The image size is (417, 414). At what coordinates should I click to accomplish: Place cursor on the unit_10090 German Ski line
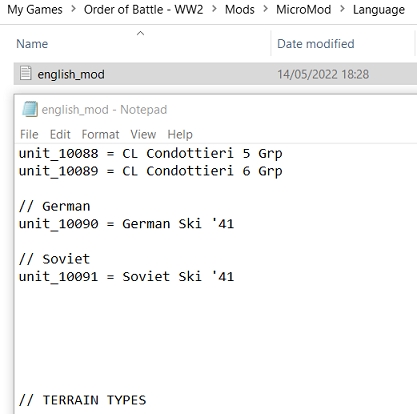tap(126, 224)
